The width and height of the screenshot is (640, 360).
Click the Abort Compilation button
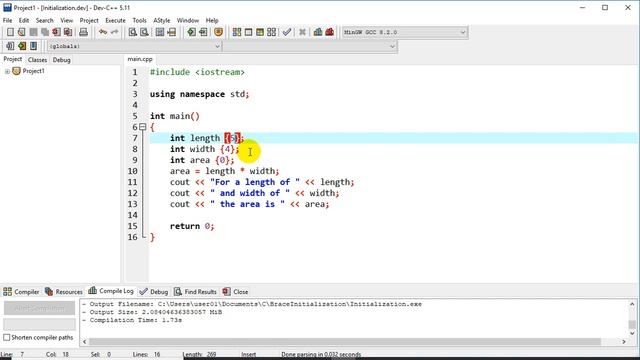(x=40, y=308)
